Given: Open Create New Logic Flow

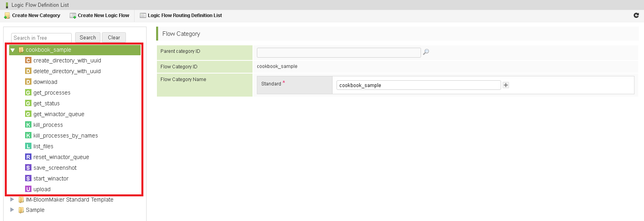Looking at the screenshot, I should (x=100, y=16).
